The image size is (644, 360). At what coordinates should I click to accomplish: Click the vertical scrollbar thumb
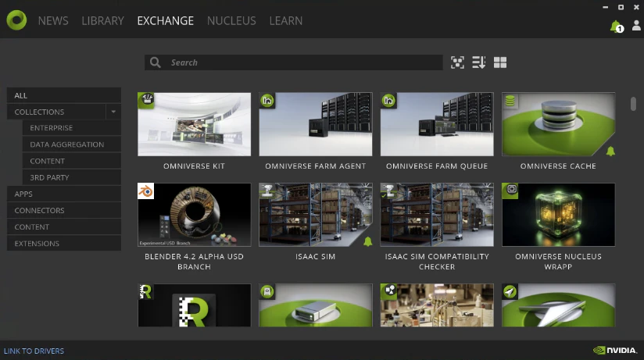coord(633,103)
